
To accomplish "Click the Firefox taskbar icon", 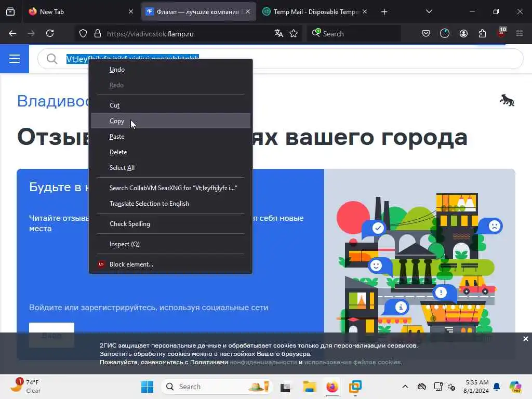I will (332, 387).
